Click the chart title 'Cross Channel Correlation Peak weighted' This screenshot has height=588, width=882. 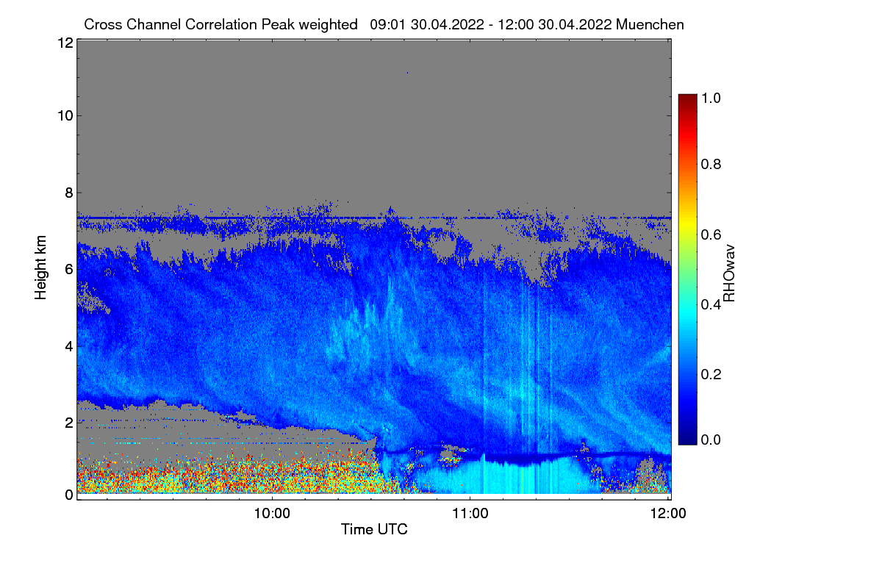tap(220, 24)
